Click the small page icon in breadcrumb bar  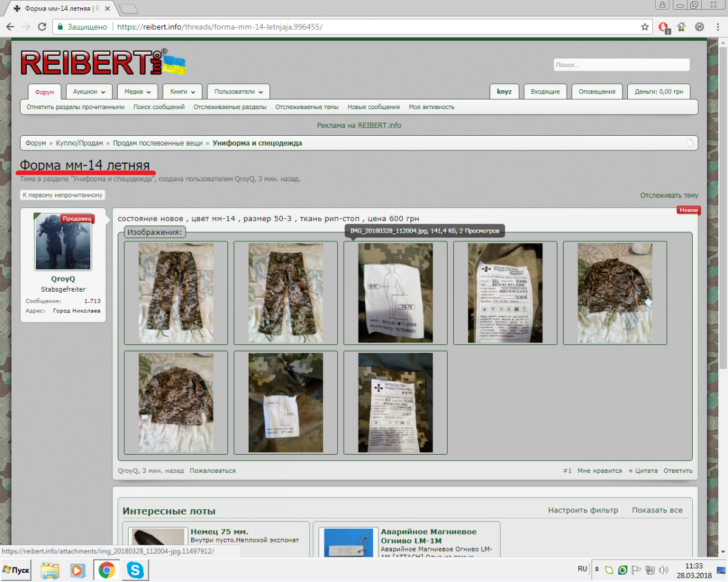(690, 143)
